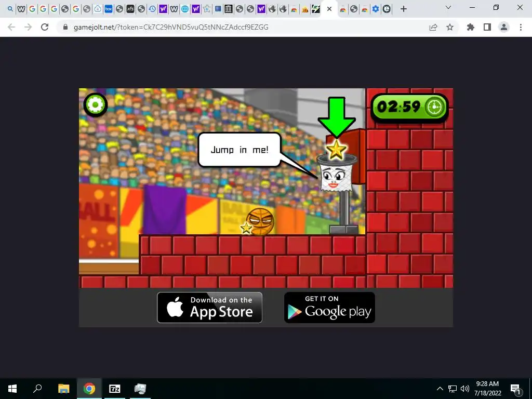Image resolution: width=532 pixels, height=399 pixels.
Task: View site information via lock icon
Action: 65,27
